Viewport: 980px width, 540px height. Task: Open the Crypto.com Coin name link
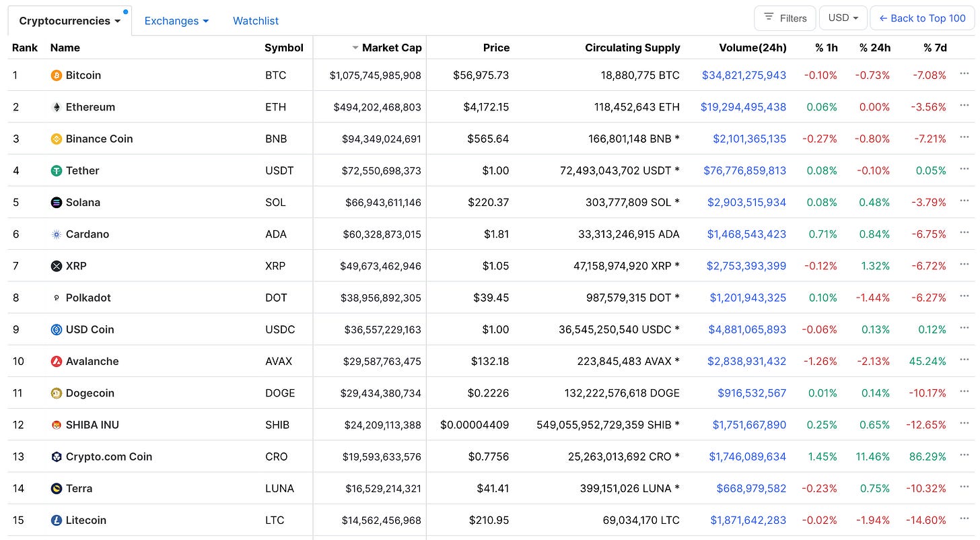tap(109, 457)
